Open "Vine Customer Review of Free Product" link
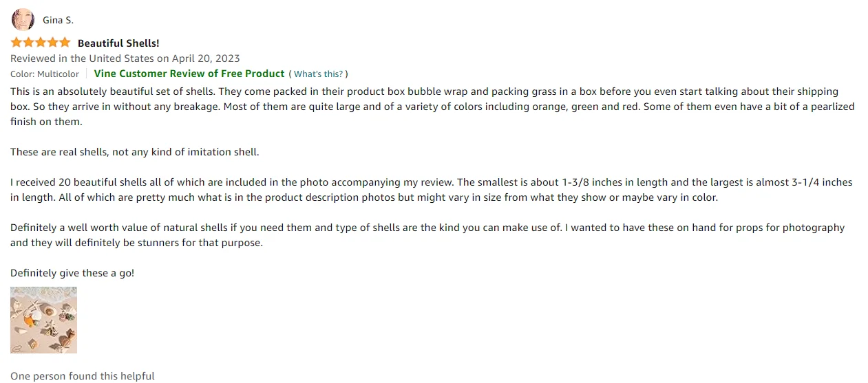The image size is (868, 383). click(x=189, y=74)
